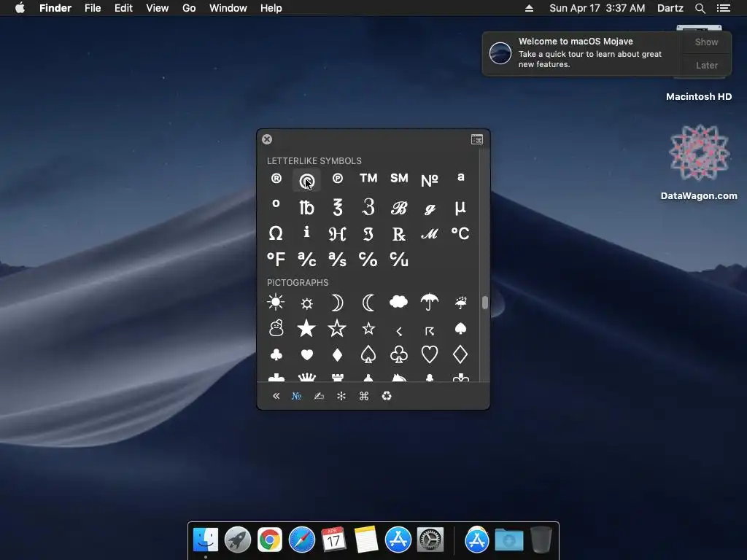The height and width of the screenshot is (560, 747).
Task: Insert the SM service mark symbol
Action: click(399, 178)
